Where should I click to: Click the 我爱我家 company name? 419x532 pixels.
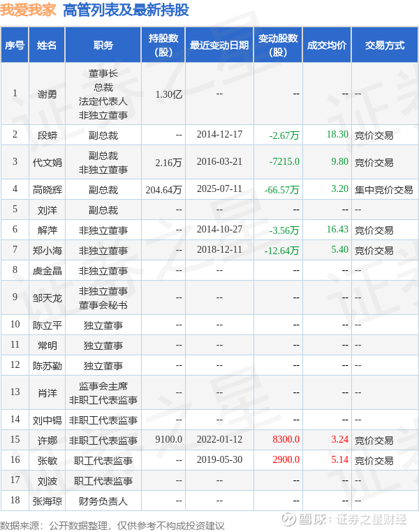28,10
